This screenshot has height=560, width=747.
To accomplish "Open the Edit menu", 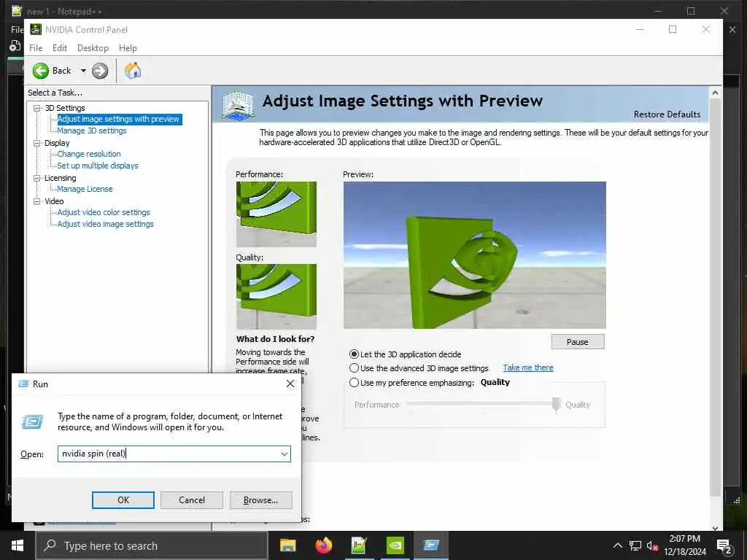I will click(60, 48).
